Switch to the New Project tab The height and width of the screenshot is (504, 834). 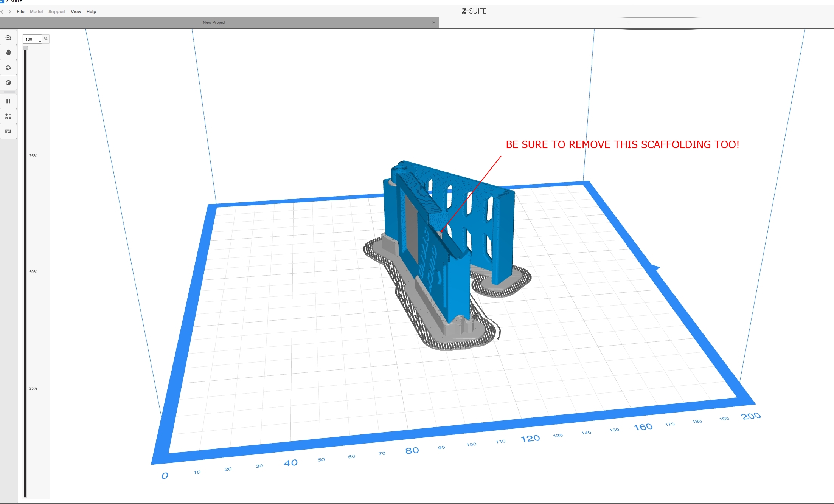pyautogui.click(x=214, y=22)
